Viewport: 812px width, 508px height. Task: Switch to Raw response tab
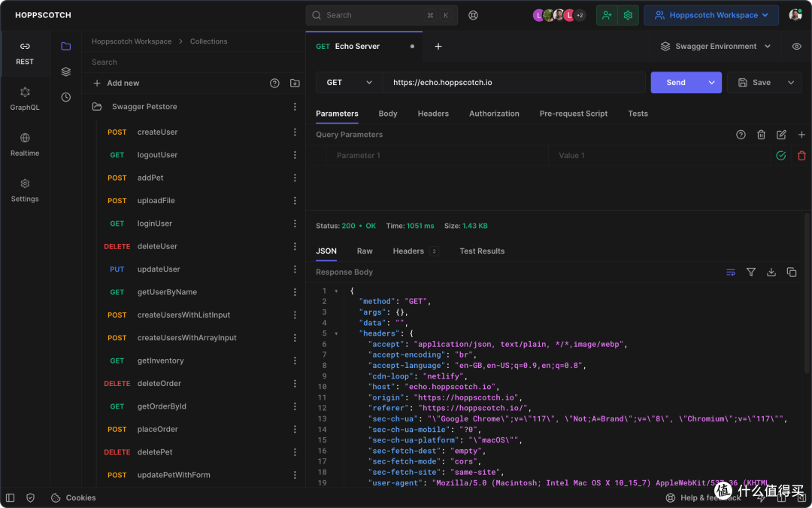(x=365, y=251)
